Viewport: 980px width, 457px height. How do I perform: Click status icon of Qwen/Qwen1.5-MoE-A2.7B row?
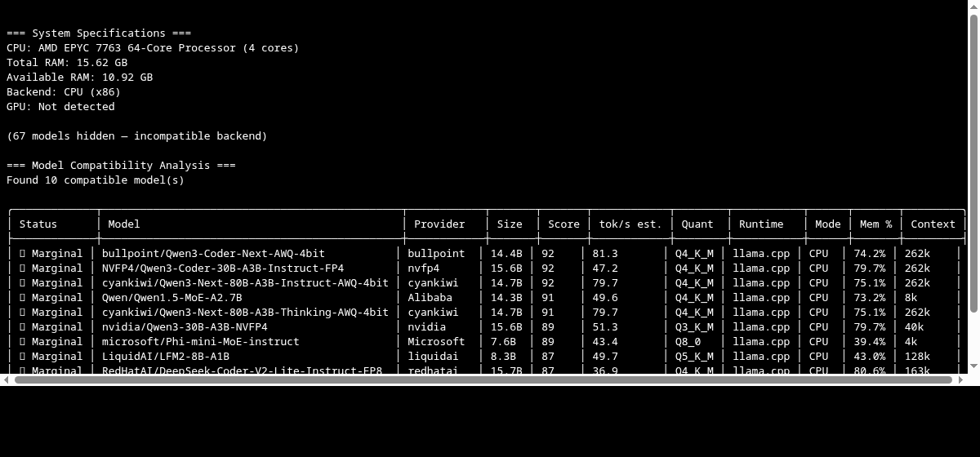23,298
